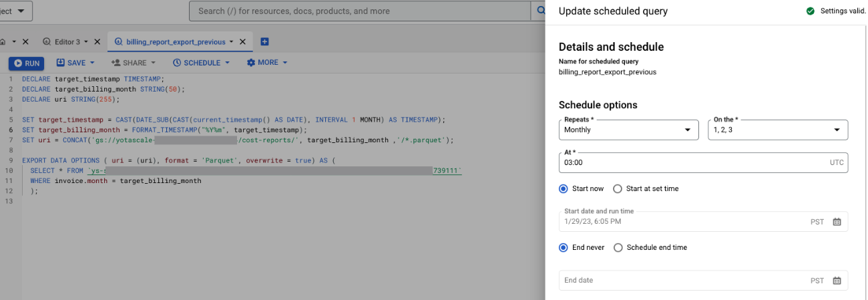Select Start at set time option
868x300 pixels.
point(618,189)
